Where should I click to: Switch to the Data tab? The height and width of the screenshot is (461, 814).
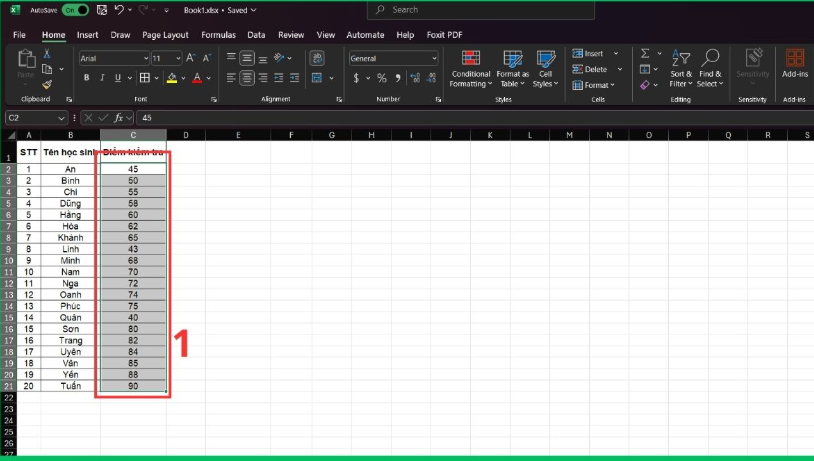256,35
